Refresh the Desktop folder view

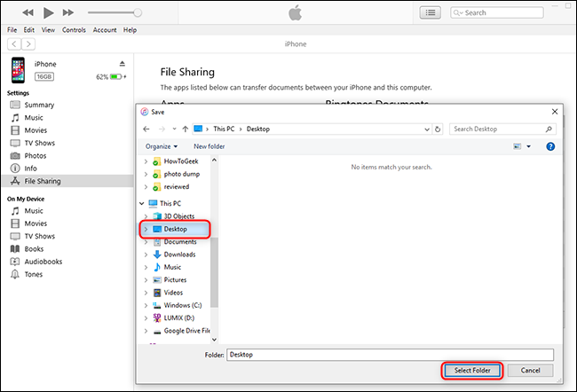click(438, 129)
